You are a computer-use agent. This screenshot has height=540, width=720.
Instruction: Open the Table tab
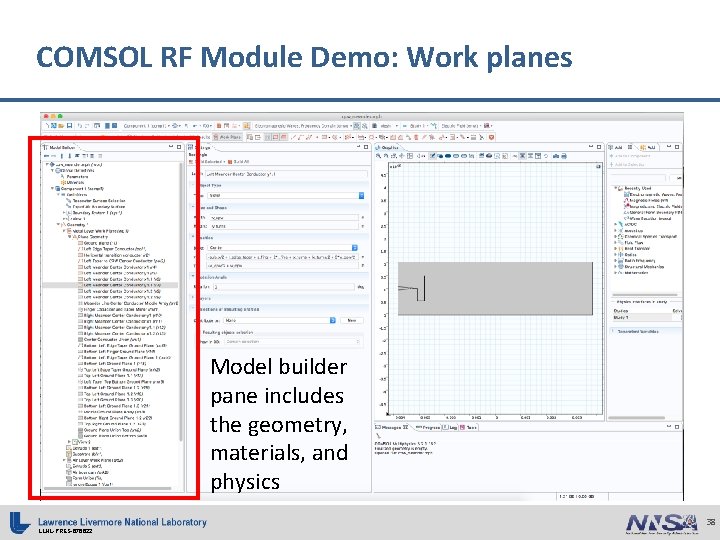469,427
